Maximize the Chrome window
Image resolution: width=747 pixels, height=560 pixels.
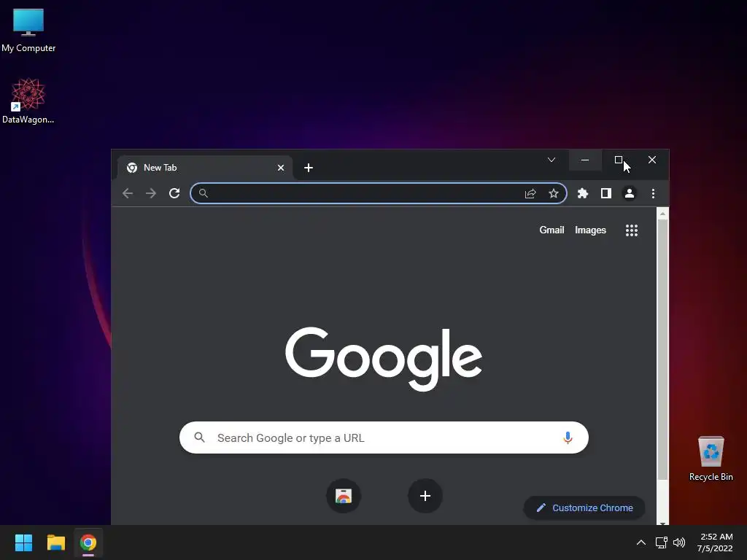point(619,160)
